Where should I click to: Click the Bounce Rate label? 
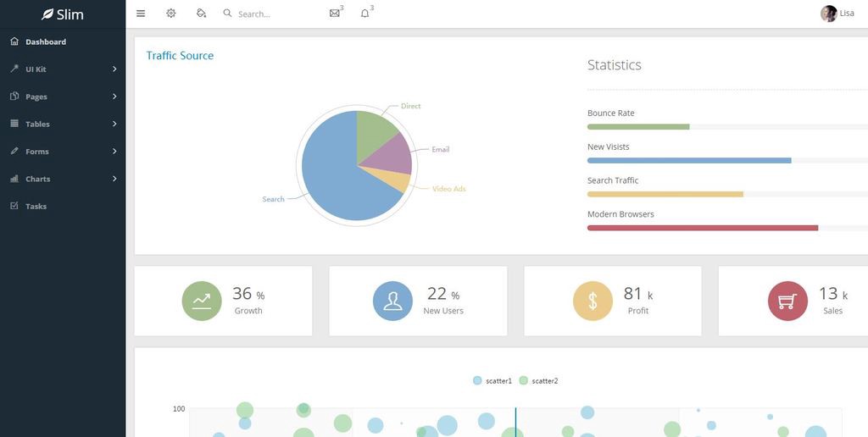click(610, 113)
